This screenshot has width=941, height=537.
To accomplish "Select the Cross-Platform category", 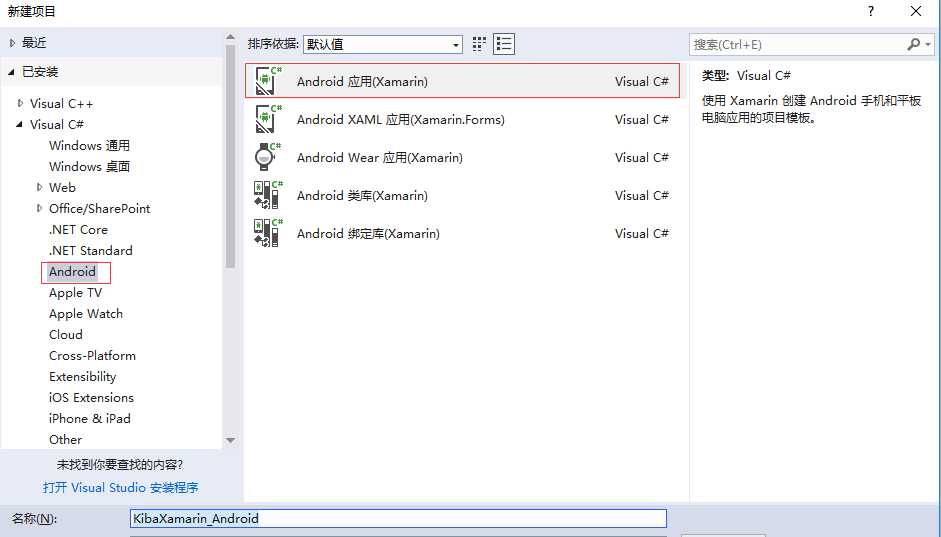I will pyautogui.click(x=92, y=355).
